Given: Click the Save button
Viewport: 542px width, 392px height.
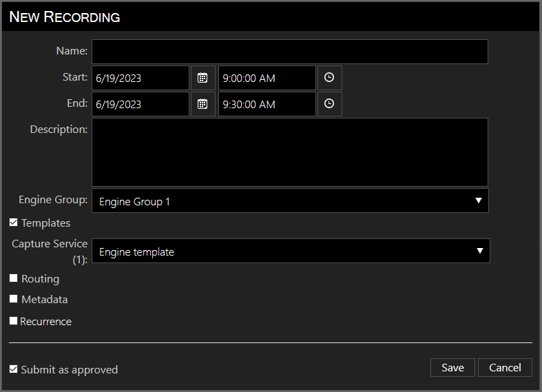Looking at the screenshot, I should [x=452, y=368].
